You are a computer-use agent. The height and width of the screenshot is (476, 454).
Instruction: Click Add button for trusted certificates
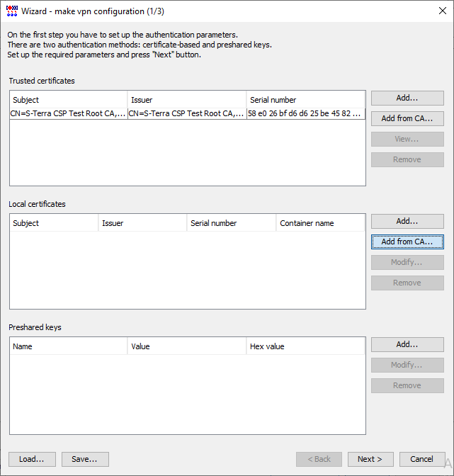pyautogui.click(x=407, y=98)
